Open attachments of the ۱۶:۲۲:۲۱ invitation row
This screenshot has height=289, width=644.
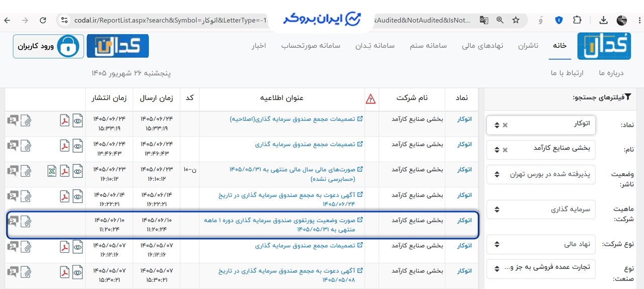pos(26,196)
